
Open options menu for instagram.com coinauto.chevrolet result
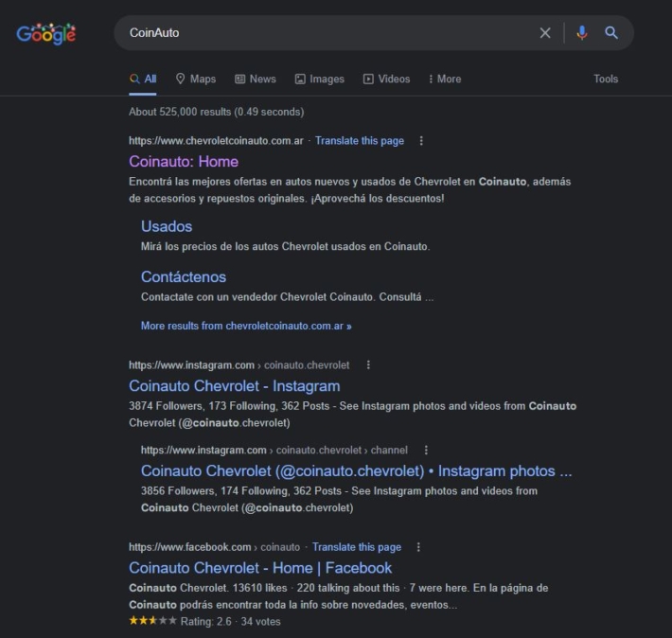(368, 364)
